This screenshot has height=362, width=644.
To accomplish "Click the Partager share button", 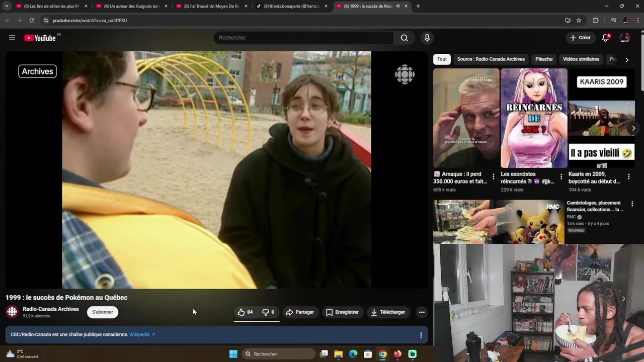I will click(300, 312).
